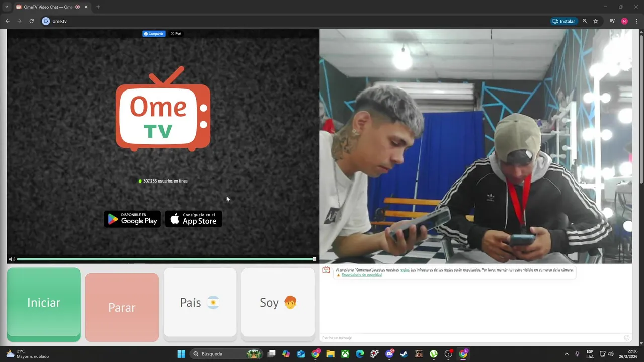Open a new tab with plus
This screenshot has height=362, width=644.
point(98,7)
